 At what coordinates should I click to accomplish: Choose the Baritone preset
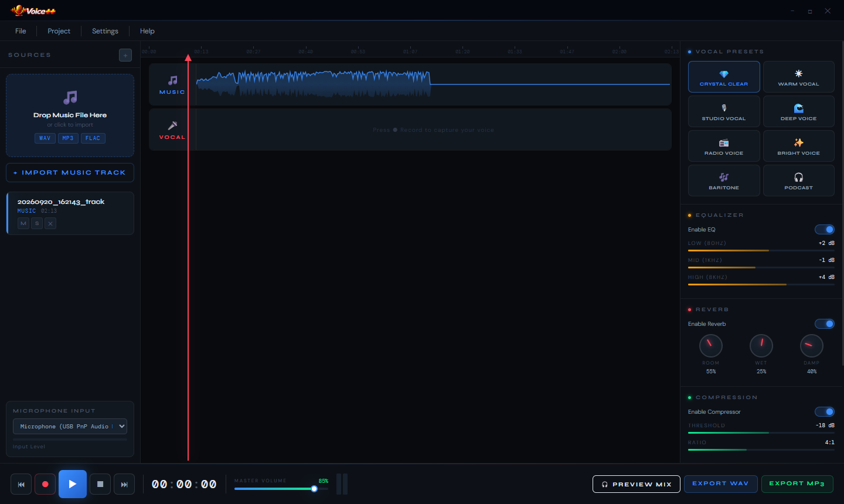724,181
